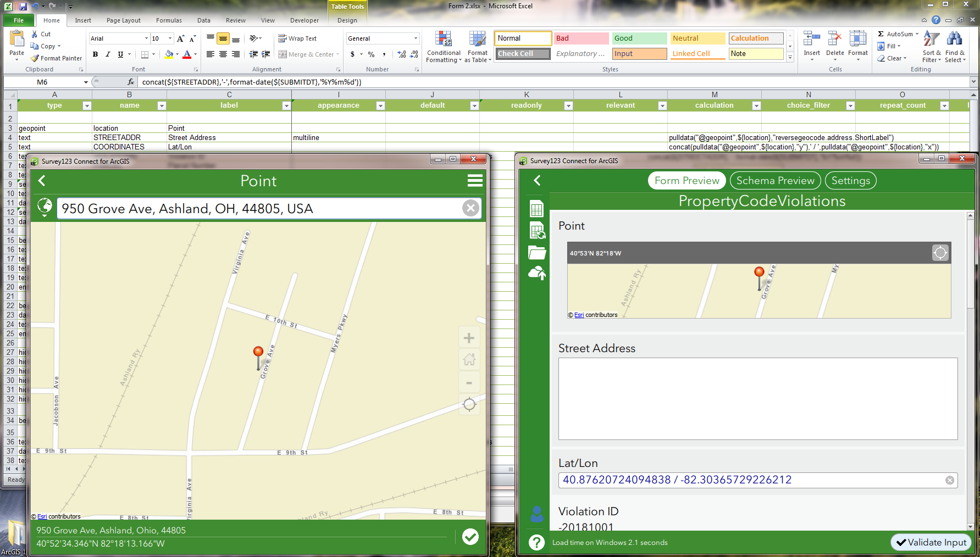Screen dimensions: 980x557
Task: Toggle Wrap Text option
Action: 297,38
